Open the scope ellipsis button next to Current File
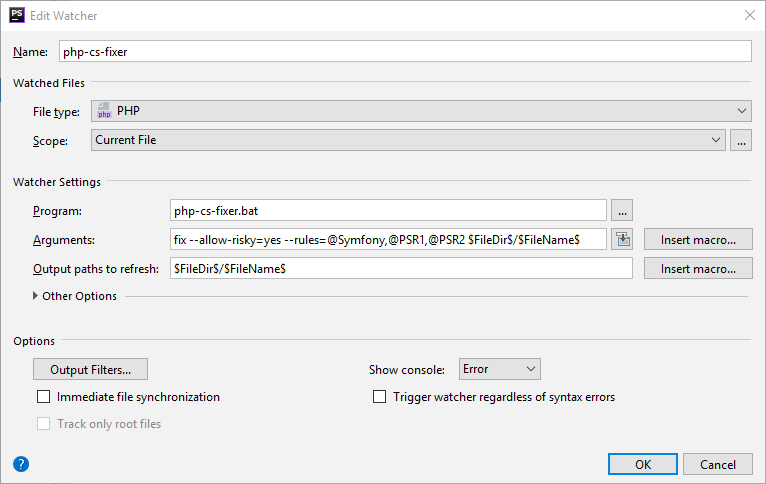 741,140
